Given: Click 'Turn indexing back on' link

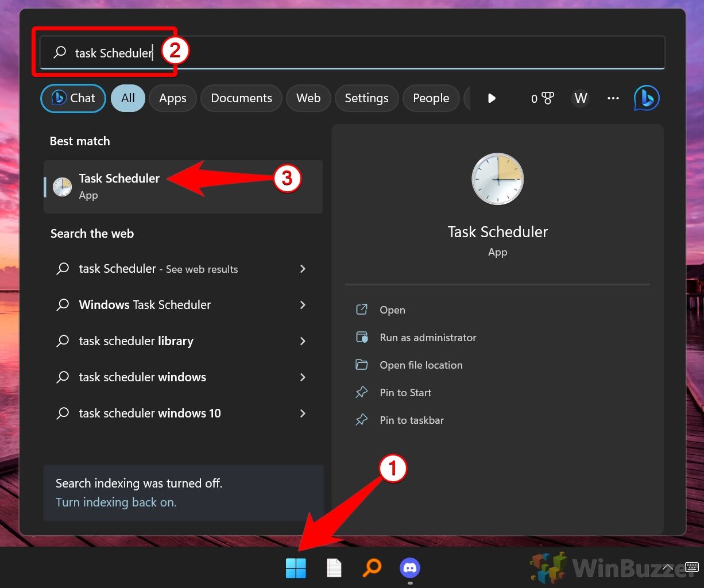Looking at the screenshot, I should (116, 502).
